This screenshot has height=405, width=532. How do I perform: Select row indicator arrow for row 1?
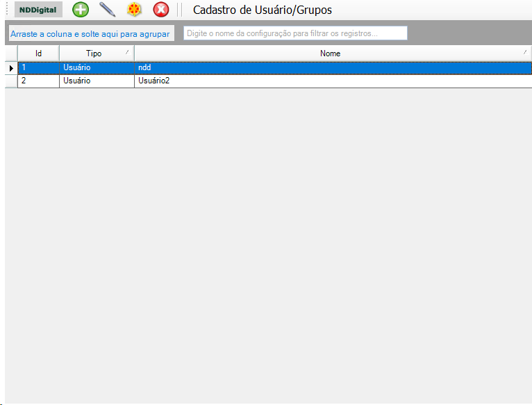pos(11,68)
